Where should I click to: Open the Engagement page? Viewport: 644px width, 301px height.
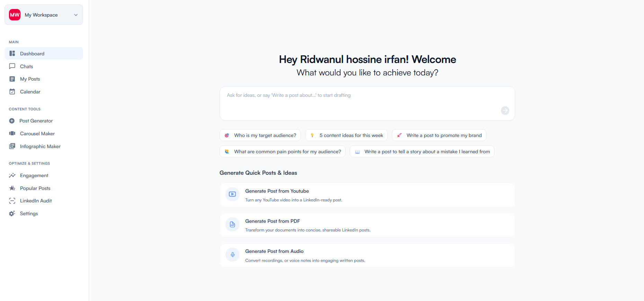click(x=34, y=175)
